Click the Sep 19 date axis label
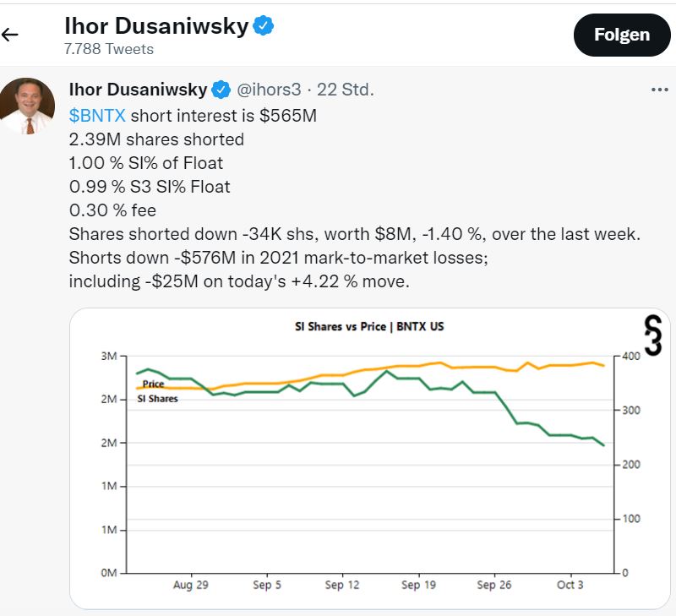 (x=418, y=585)
